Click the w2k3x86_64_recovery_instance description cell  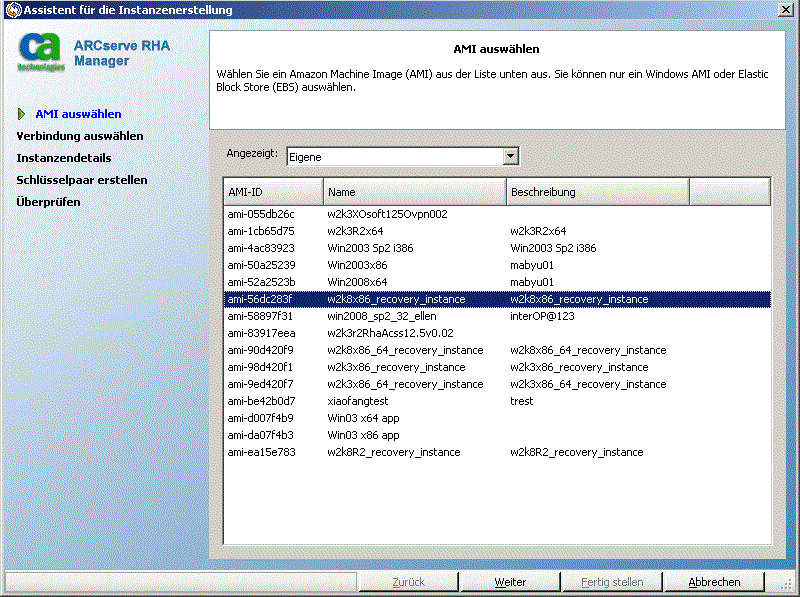(x=588, y=384)
